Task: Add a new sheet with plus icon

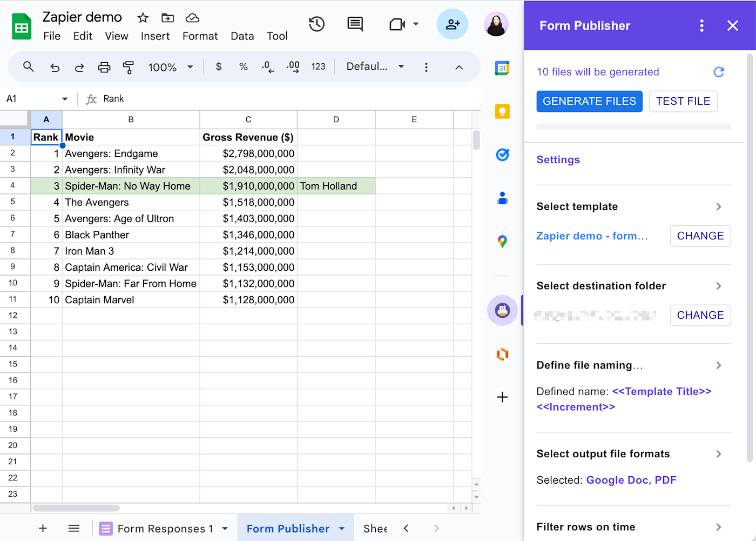Action: [43, 529]
